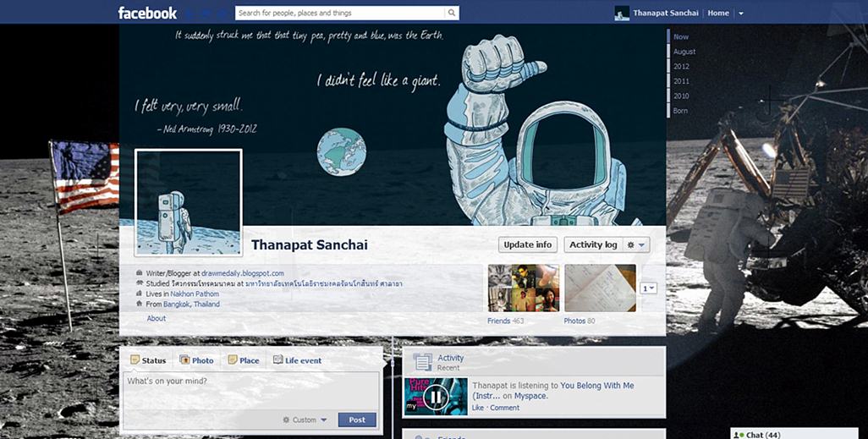Click the work briefcase icon beside Writer/Blogger

[139, 273]
